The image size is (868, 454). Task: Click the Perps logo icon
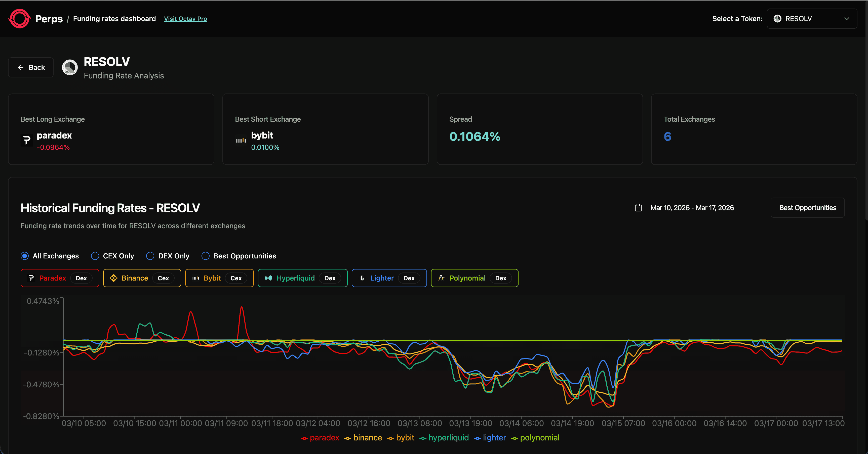(19, 19)
